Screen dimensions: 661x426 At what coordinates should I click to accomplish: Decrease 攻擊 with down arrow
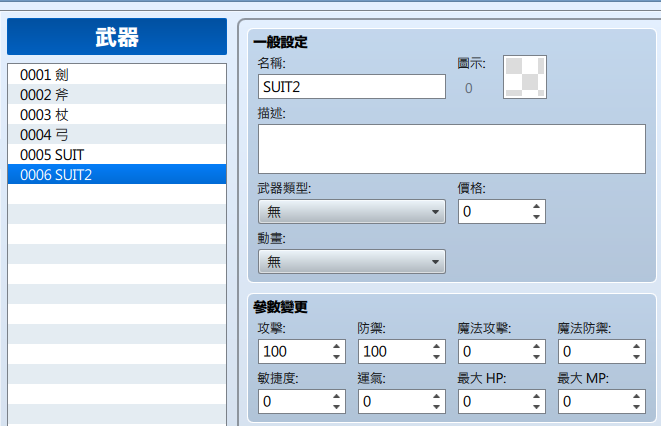[x=336, y=357]
